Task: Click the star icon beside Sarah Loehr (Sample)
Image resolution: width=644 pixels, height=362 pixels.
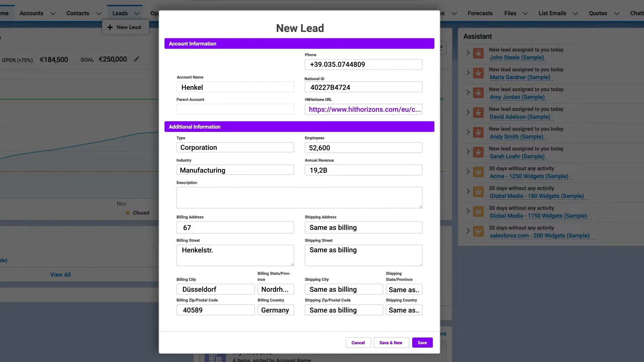Action: click(x=478, y=152)
